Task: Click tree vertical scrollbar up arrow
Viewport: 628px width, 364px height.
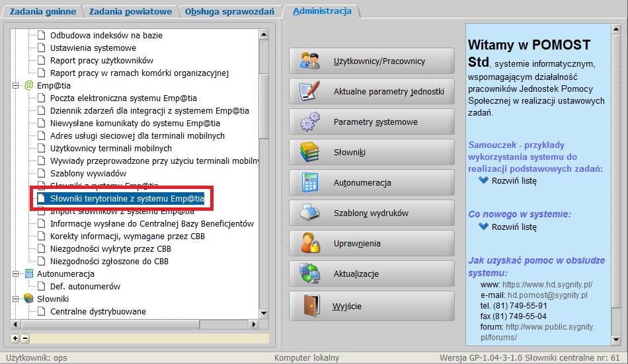Action: [x=264, y=34]
